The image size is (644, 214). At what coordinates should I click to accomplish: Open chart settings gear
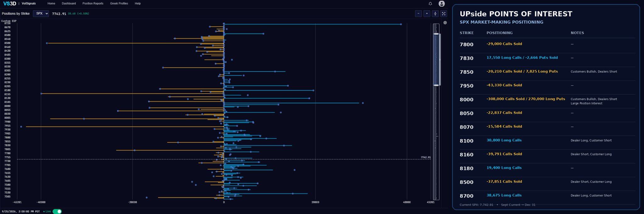pyautogui.click(x=445, y=23)
